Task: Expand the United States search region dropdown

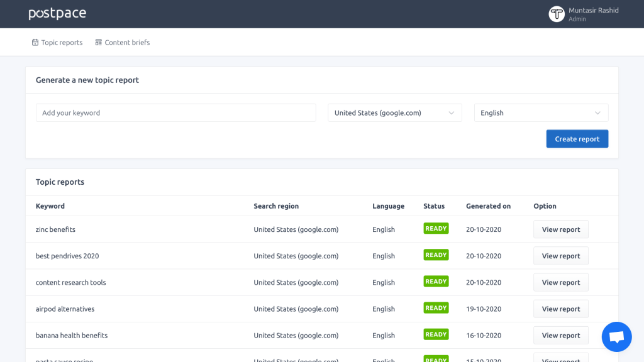Action: click(x=394, y=113)
